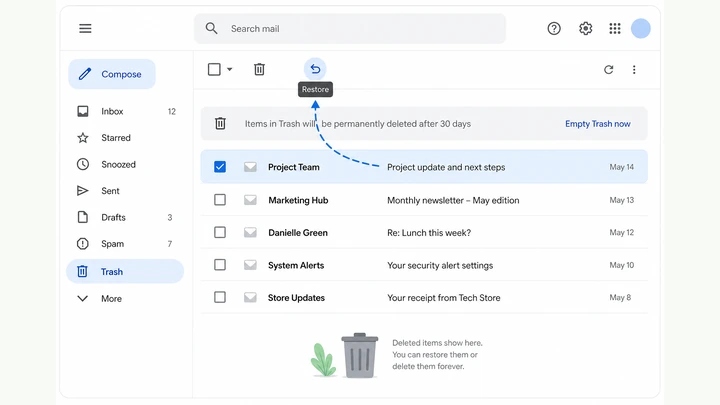Viewport: 720px width, 405px height.
Task: Click the sender name Danielle Green
Action: pos(298,233)
